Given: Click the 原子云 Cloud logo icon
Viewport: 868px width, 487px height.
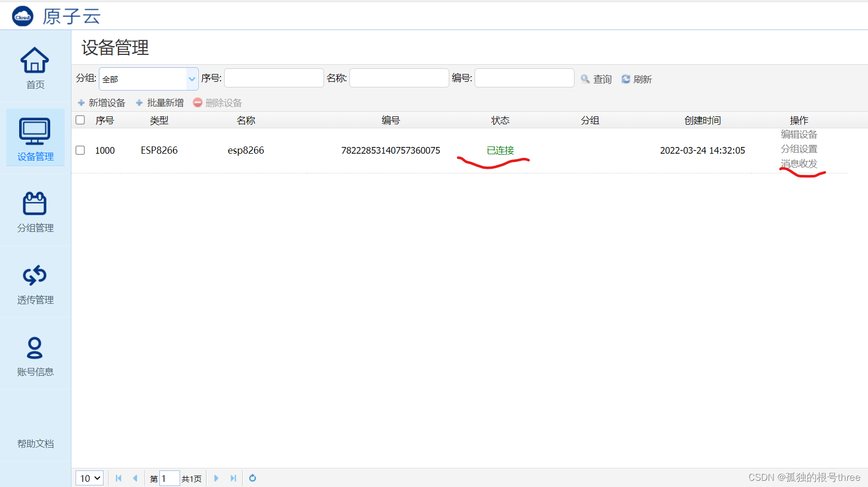Looking at the screenshot, I should click(x=23, y=17).
